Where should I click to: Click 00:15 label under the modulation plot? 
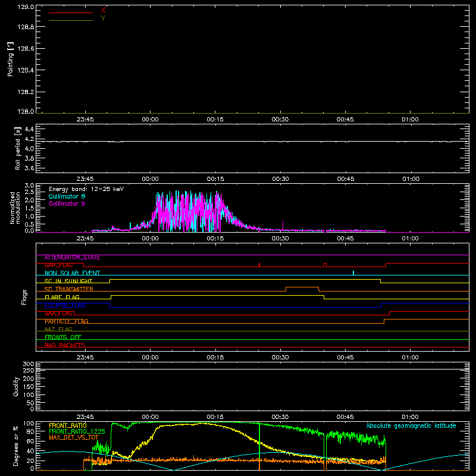click(215, 239)
